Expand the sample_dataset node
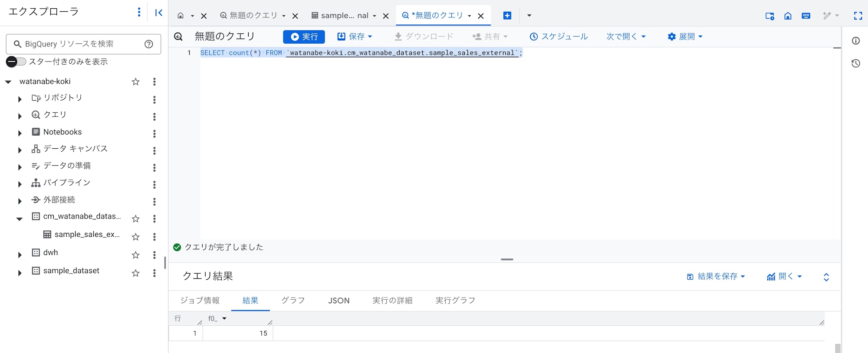Image resolution: width=868 pixels, height=353 pixels. [20, 273]
